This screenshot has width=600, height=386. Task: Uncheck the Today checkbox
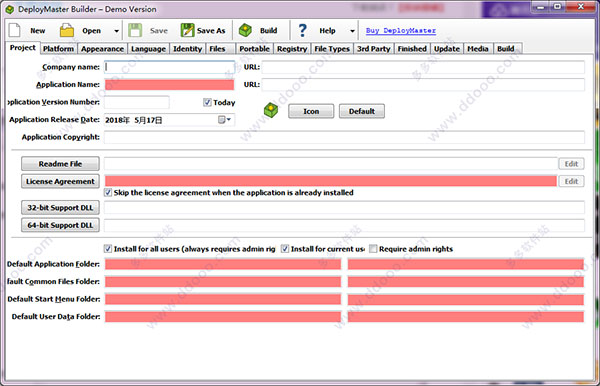(207, 102)
